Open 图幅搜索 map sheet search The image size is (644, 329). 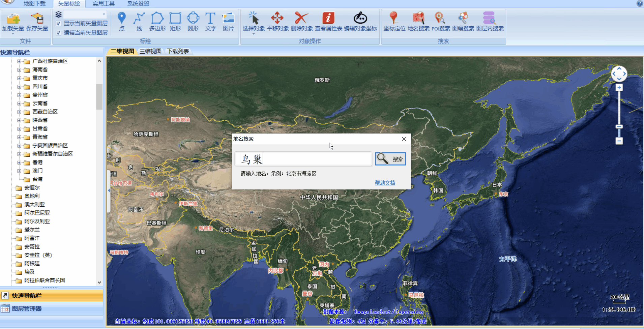[x=463, y=22]
